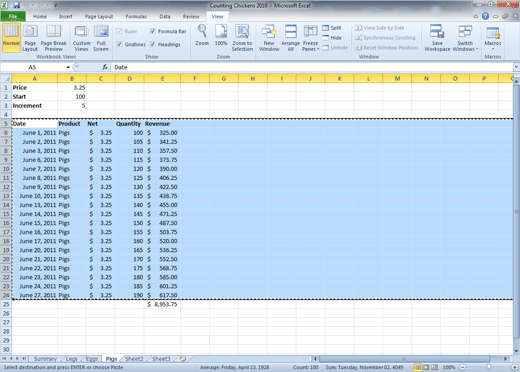
Task: Open a New Window
Action: (269, 38)
